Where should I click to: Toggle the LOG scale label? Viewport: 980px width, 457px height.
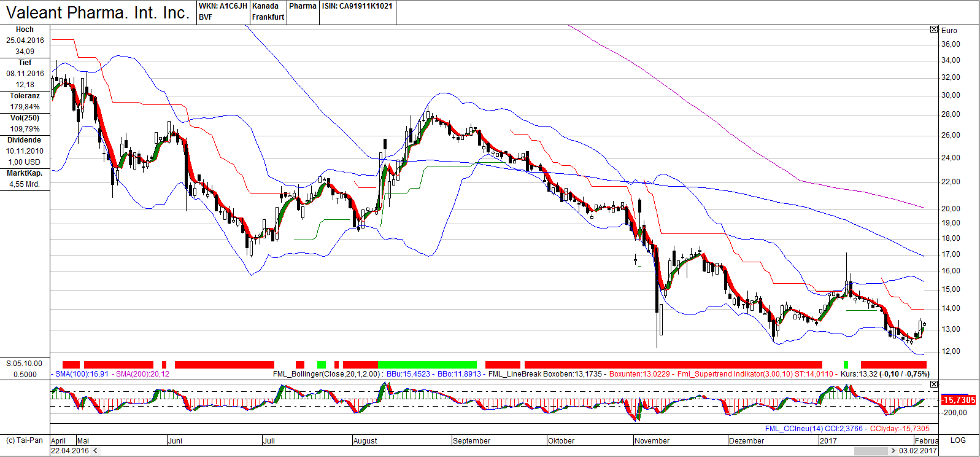pyautogui.click(x=958, y=440)
